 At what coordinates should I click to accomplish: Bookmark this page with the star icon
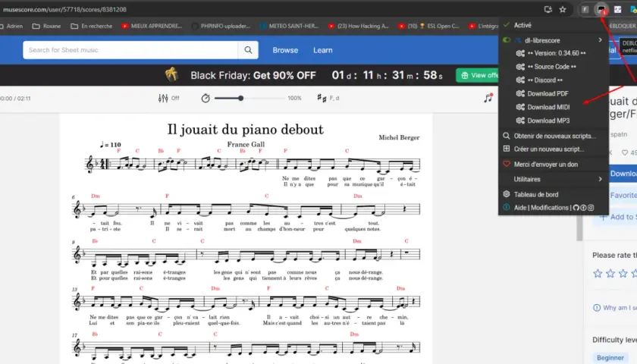(x=562, y=9)
